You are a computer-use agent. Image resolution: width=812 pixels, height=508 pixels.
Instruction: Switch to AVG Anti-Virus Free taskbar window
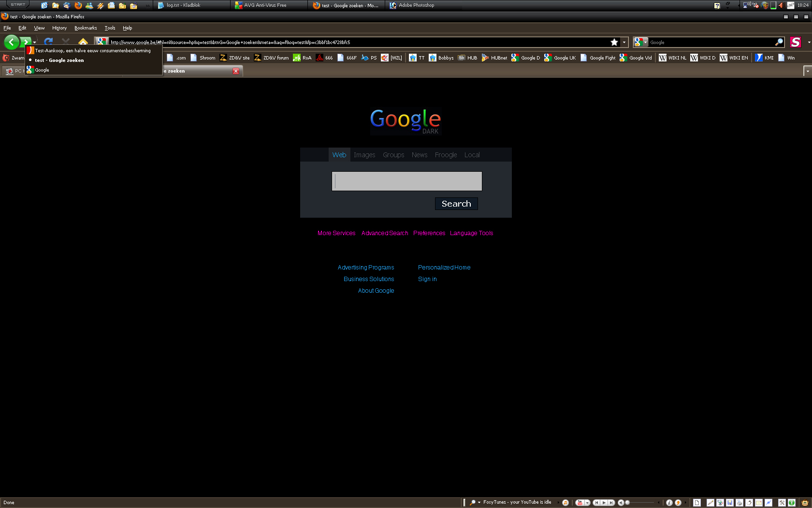(269, 5)
